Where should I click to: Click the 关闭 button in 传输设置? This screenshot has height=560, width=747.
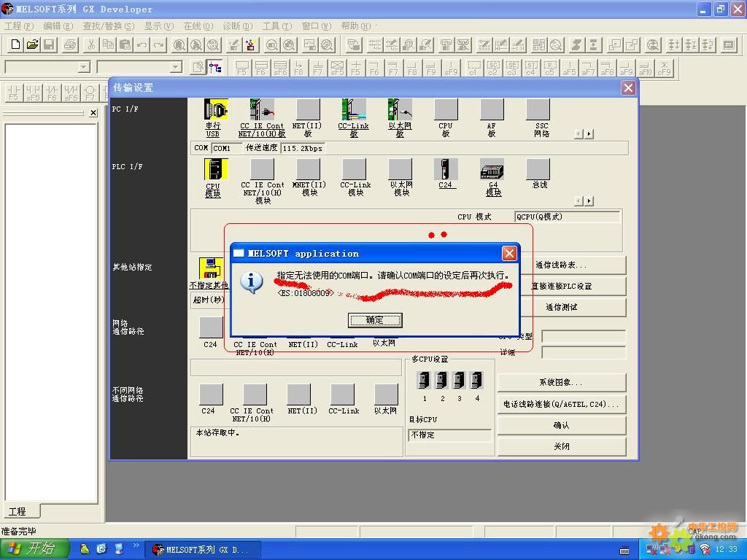(x=562, y=446)
